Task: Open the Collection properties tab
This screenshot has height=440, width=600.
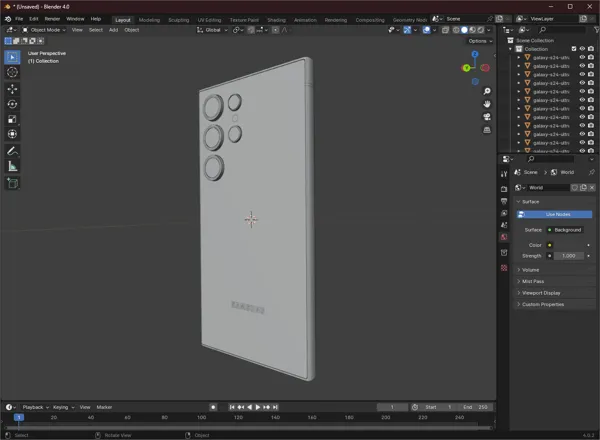Action: tap(504, 253)
